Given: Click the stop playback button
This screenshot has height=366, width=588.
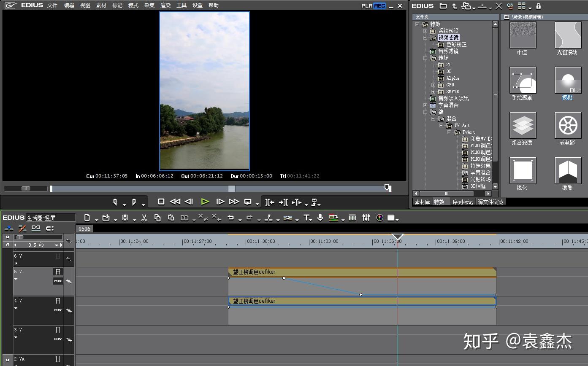Looking at the screenshot, I should (161, 202).
